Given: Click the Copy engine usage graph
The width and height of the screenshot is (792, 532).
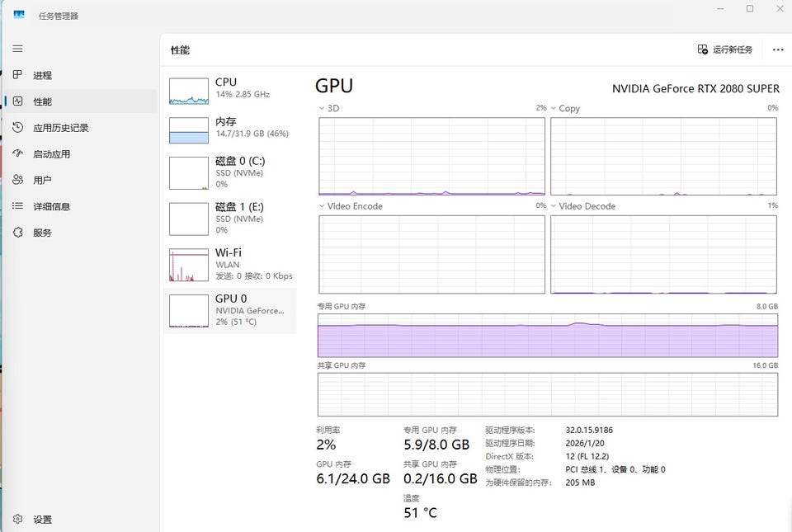Looking at the screenshot, I should [x=663, y=157].
